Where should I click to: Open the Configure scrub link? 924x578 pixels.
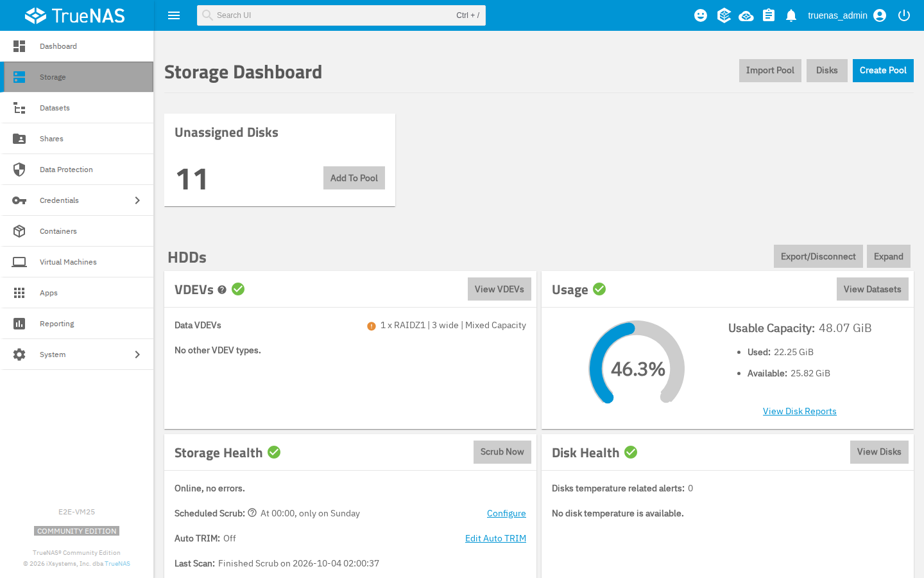pyautogui.click(x=506, y=513)
